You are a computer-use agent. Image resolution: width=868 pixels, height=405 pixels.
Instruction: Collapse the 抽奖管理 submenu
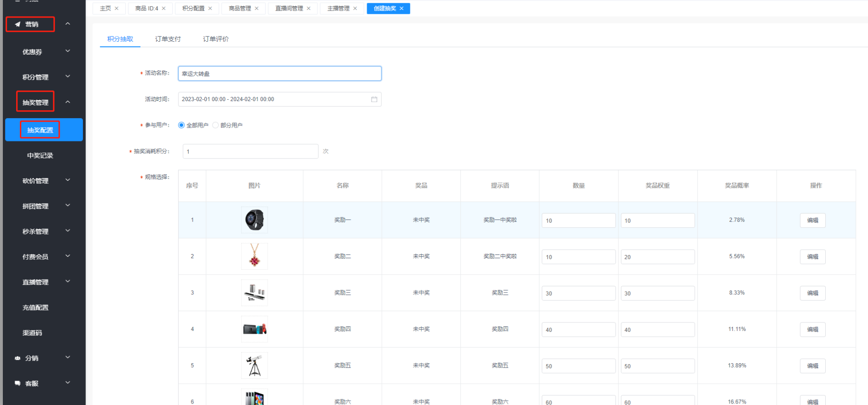click(x=68, y=102)
